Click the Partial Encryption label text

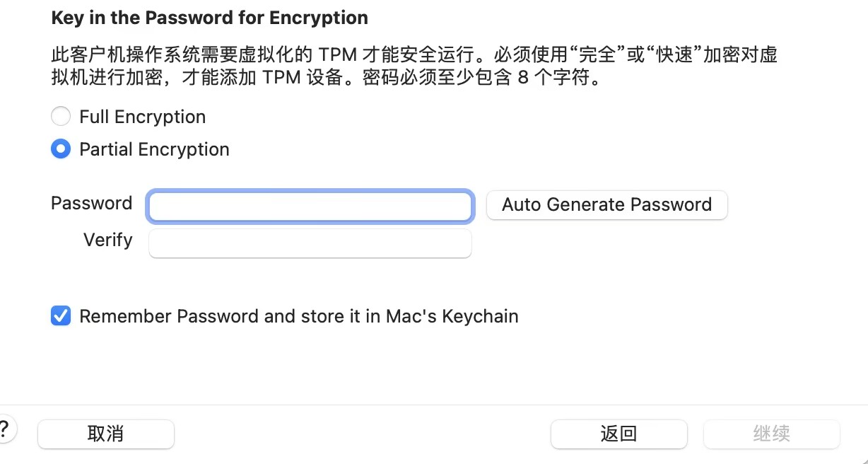click(154, 149)
